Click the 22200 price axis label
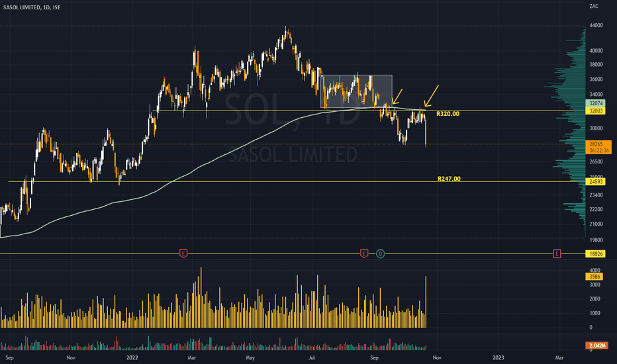617x364 pixels. [x=596, y=209]
